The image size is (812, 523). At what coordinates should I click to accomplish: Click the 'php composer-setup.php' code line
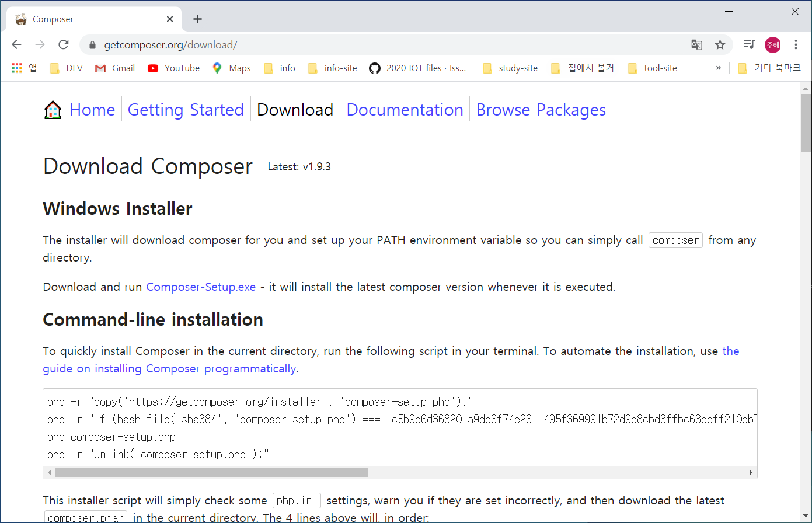pyautogui.click(x=111, y=437)
